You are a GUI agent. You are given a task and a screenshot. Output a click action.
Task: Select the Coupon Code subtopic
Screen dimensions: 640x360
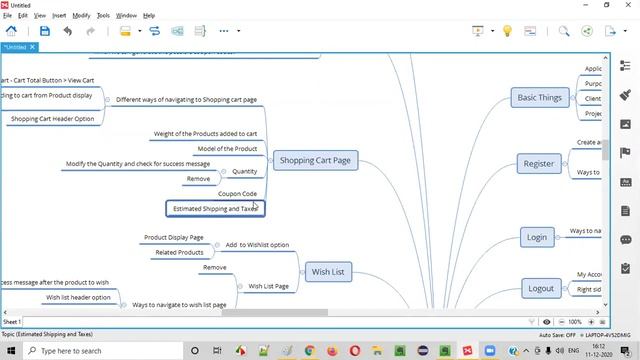pyautogui.click(x=237, y=194)
